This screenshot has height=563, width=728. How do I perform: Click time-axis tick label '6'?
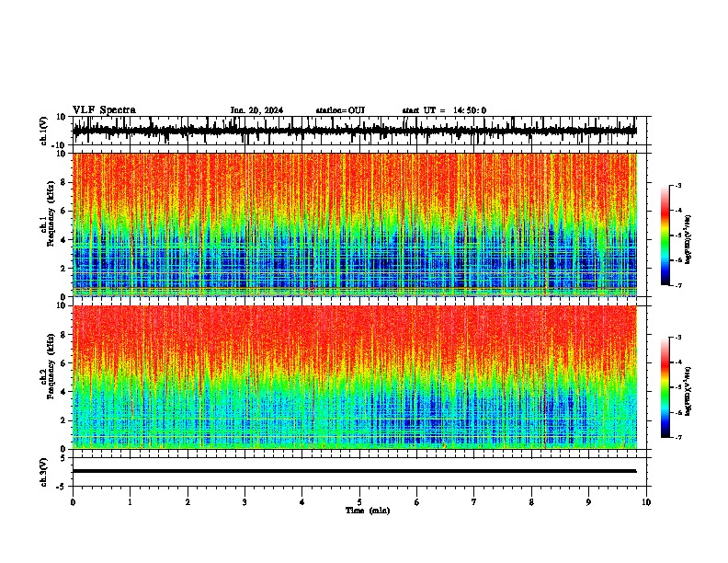point(417,502)
